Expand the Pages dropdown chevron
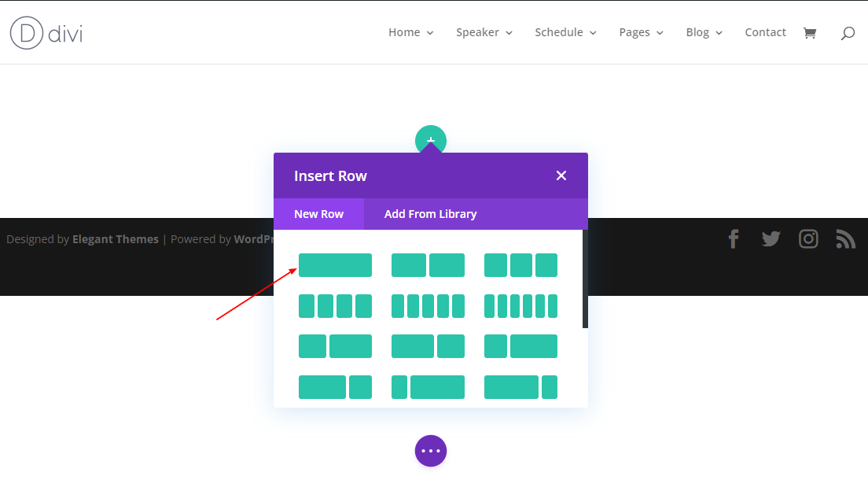The height and width of the screenshot is (480, 868). pos(660,33)
